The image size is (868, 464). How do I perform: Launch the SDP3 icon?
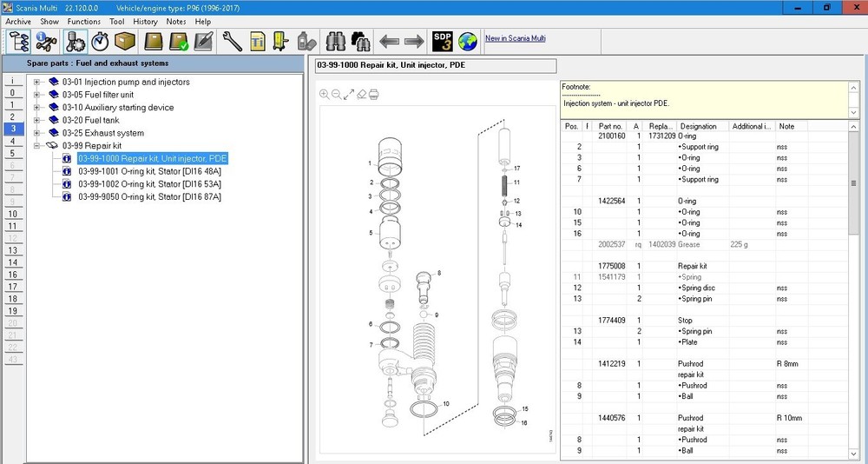click(x=443, y=42)
